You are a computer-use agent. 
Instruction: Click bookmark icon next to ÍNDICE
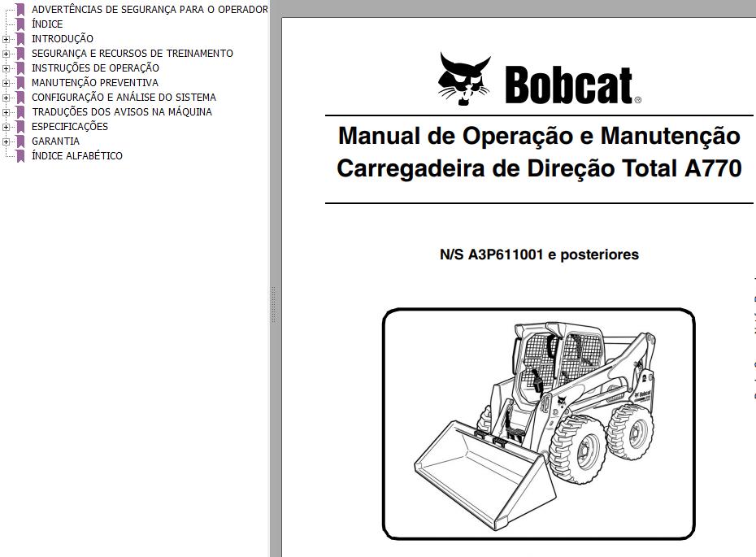point(20,24)
